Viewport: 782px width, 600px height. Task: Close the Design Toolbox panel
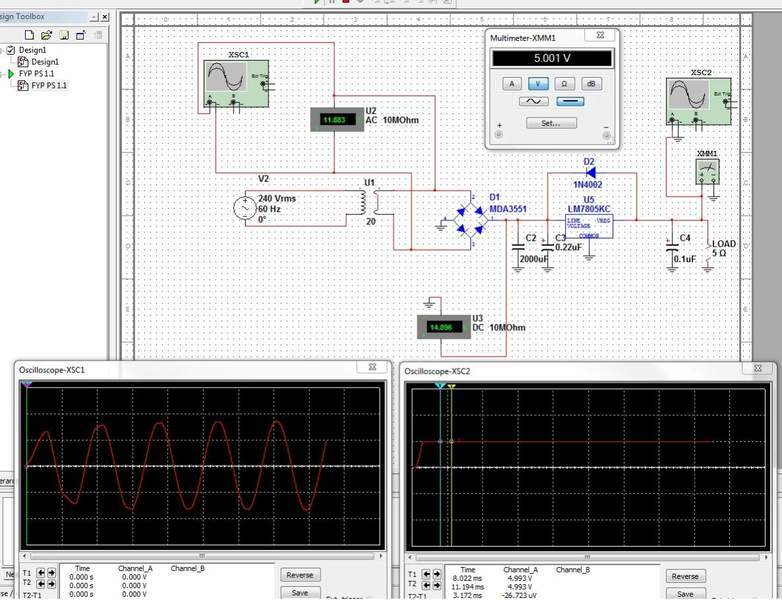tap(106, 18)
